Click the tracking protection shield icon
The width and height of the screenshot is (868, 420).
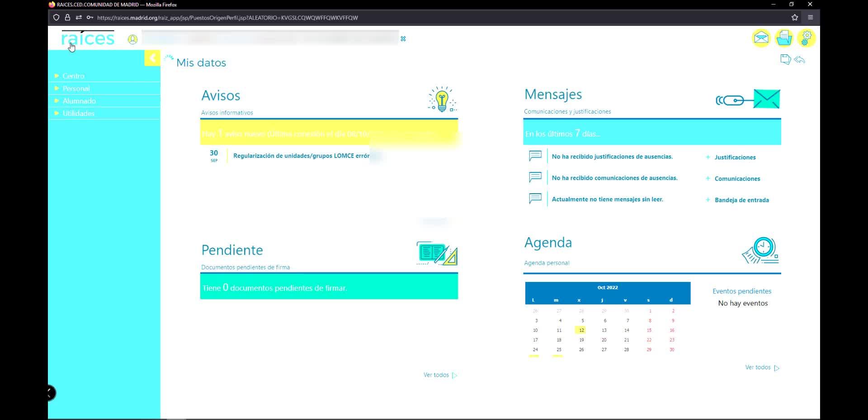pyautogui.click(x=56, y=18)
